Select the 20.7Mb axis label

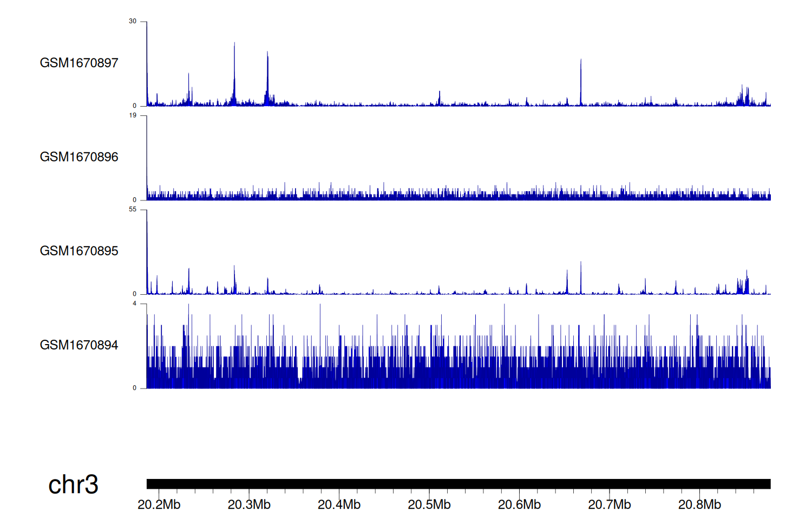[610, 505]
